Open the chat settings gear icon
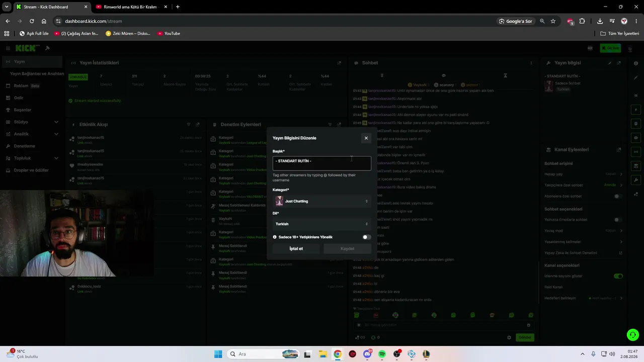 [509, 337]
